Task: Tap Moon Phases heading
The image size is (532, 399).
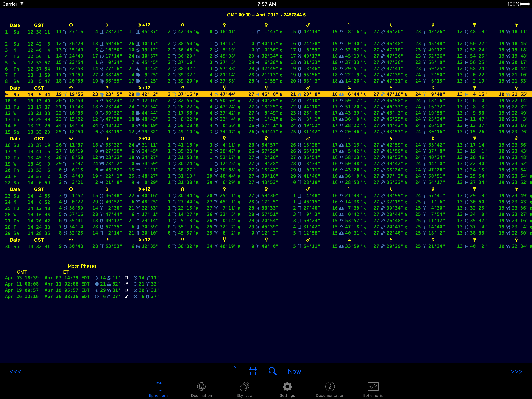Action: pos(82,266)
